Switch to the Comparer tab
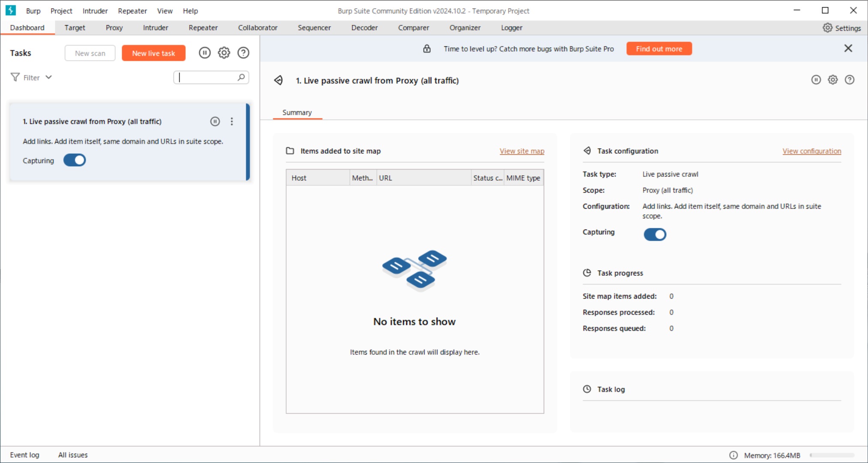868x463 pixels. coord(413,27)
